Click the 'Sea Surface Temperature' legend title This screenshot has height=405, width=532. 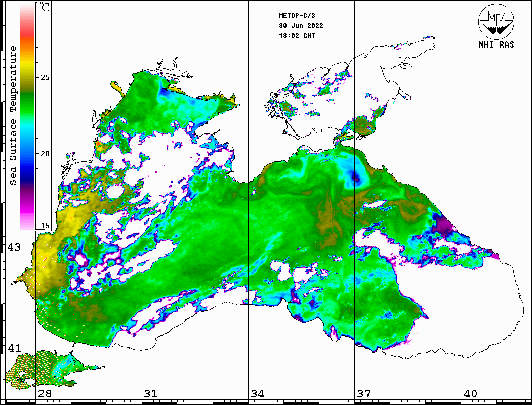(13, 116)
